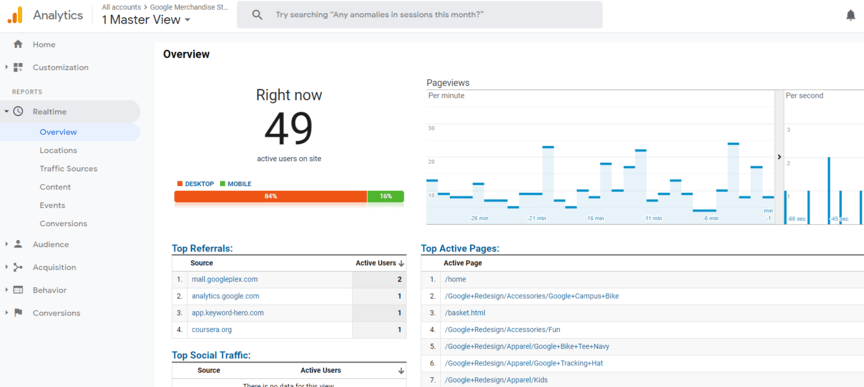Click the chevron between pageview charts
The width and height of the screenshot is (864, 387).
click(779, 157)
